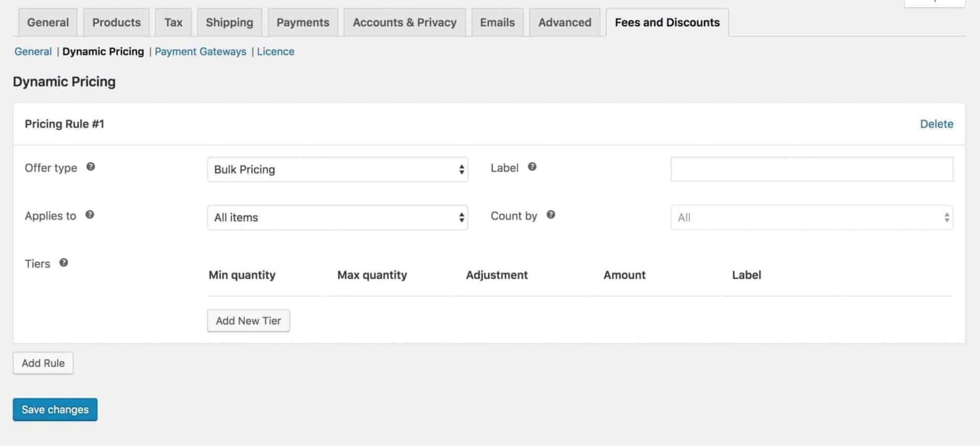Image resolution: width=980 pixels, height=446 pixels.
Task: Open the Tax tab
Action: tap(174, 22)
